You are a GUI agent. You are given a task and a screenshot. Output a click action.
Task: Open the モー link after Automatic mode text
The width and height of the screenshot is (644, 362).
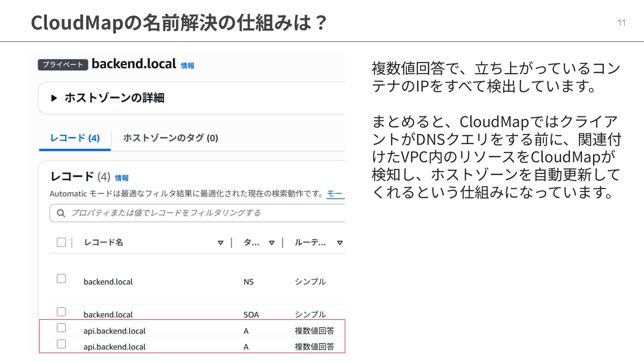335,194
